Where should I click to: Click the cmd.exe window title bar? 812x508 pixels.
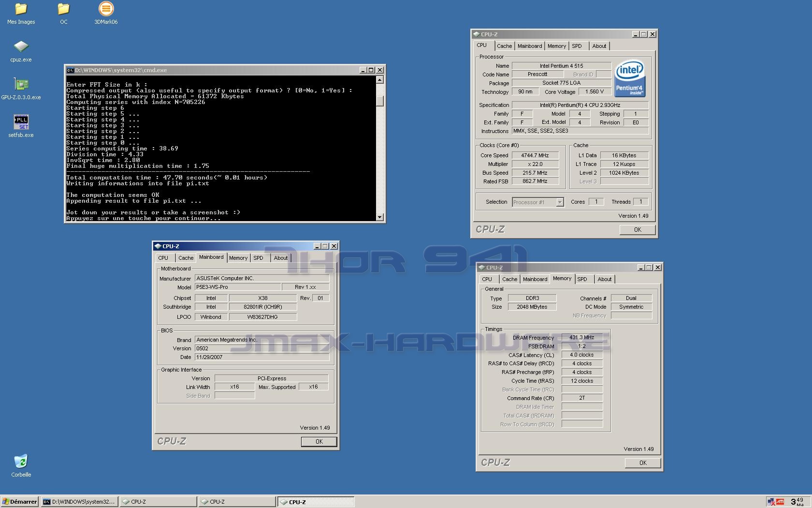tap(225, 70)
